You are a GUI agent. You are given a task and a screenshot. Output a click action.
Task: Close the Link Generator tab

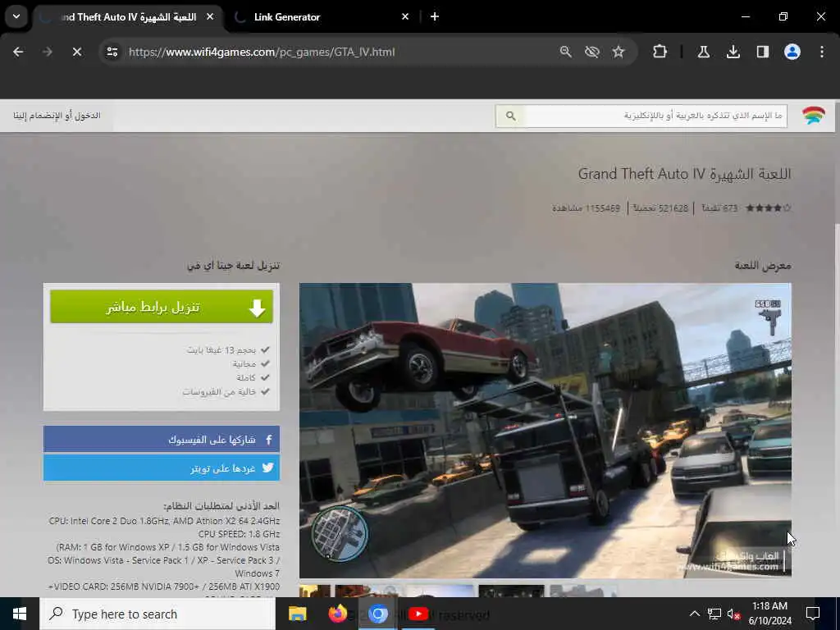pos(405,17)
